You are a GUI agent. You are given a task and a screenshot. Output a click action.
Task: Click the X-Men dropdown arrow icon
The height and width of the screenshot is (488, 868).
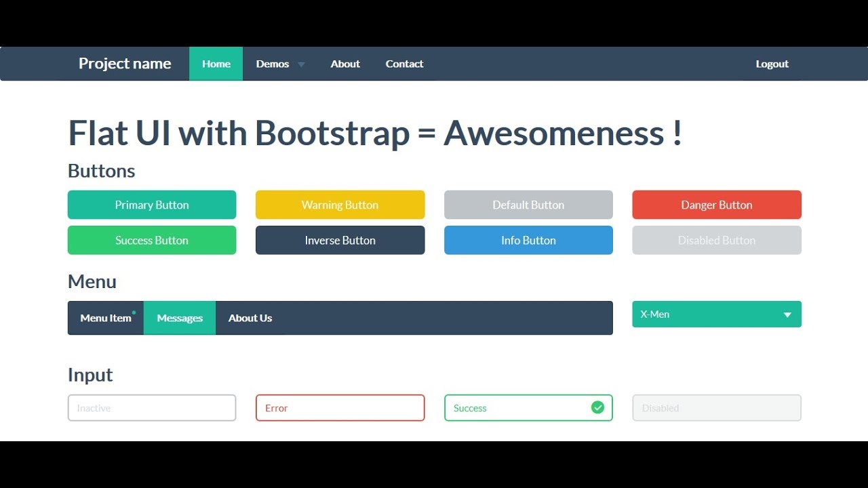click(787, 315)
